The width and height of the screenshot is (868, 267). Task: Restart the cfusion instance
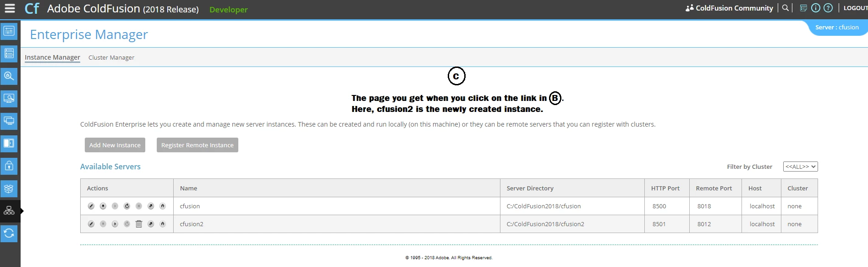(127, 206)
